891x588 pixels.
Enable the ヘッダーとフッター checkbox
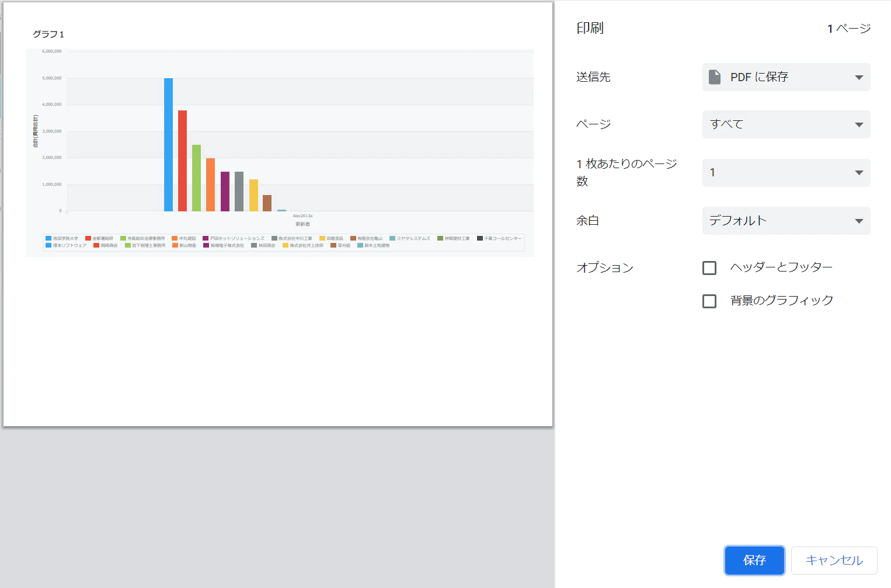coord(709,268)
